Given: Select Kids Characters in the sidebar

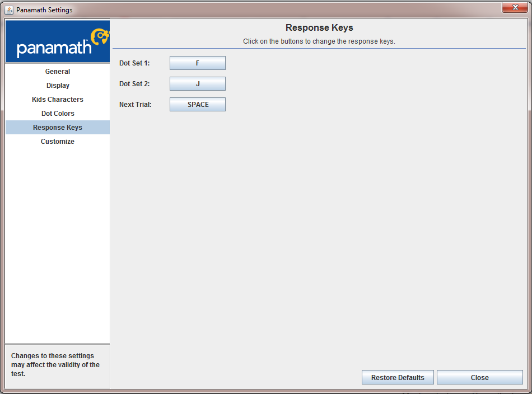Looking at the screenshot, I should (x=58, y=100).
